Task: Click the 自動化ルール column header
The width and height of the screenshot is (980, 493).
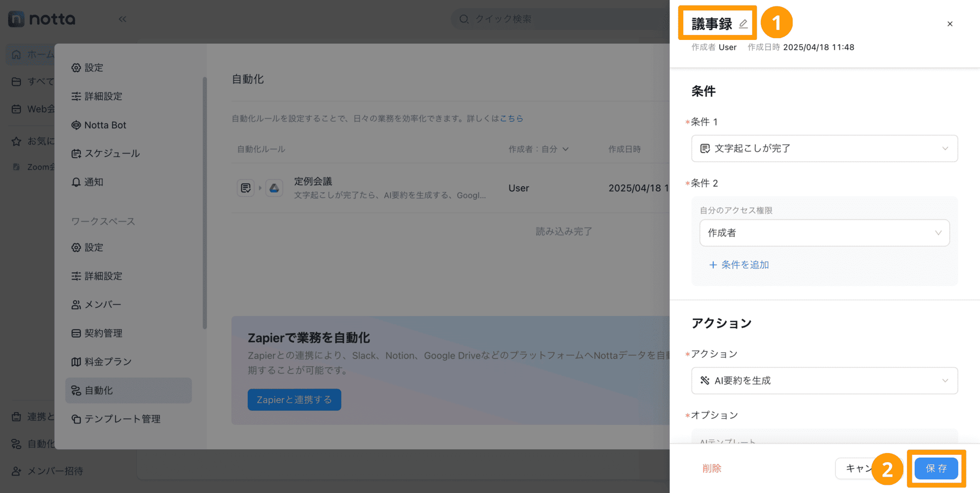Action: pyautogui.click(x=261, y=149)
